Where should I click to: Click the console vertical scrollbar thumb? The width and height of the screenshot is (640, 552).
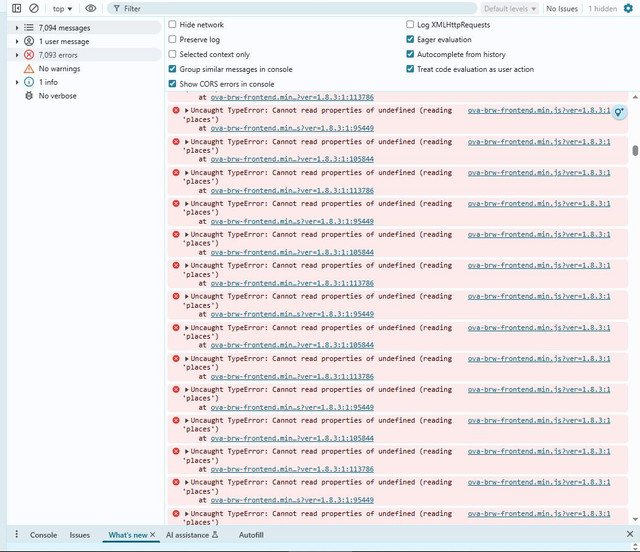635,150
